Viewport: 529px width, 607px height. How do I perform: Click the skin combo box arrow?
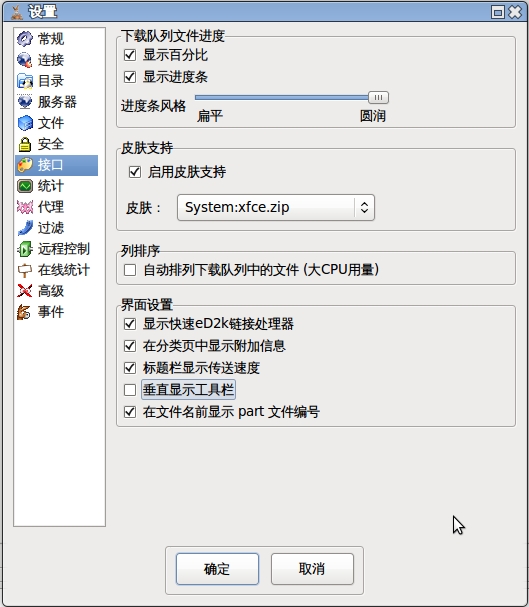coord(364,207)
